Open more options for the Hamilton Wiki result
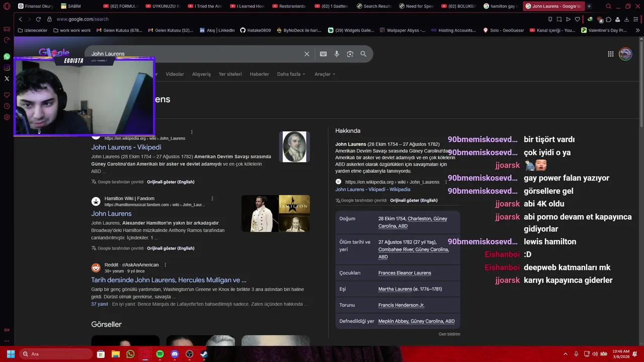Viewport: 644px width, 362px height. pos(212,199)
